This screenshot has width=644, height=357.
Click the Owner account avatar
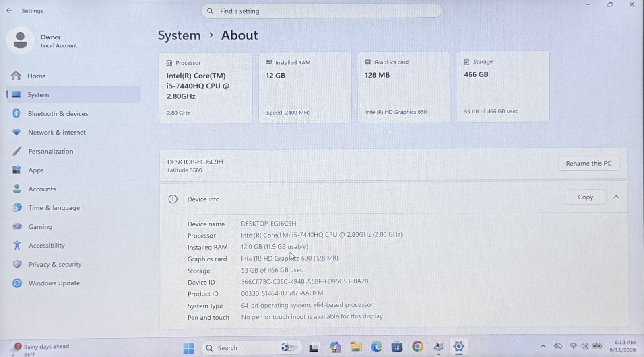20,40
